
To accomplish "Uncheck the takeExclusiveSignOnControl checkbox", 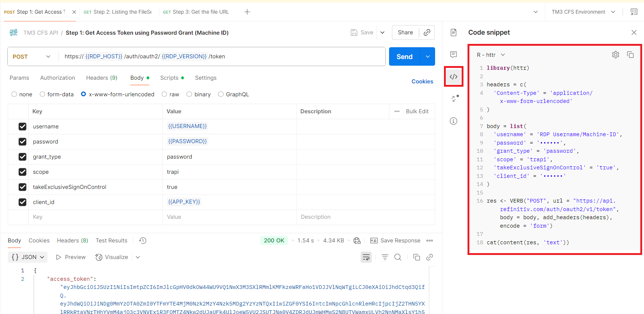I will [22, 187].
